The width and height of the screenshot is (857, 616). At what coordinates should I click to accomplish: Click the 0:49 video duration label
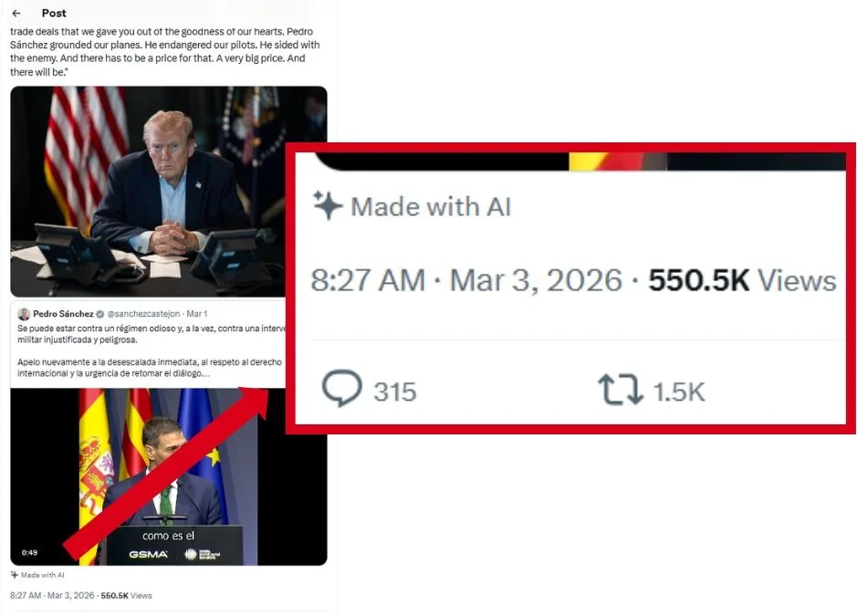click(29, 553)
